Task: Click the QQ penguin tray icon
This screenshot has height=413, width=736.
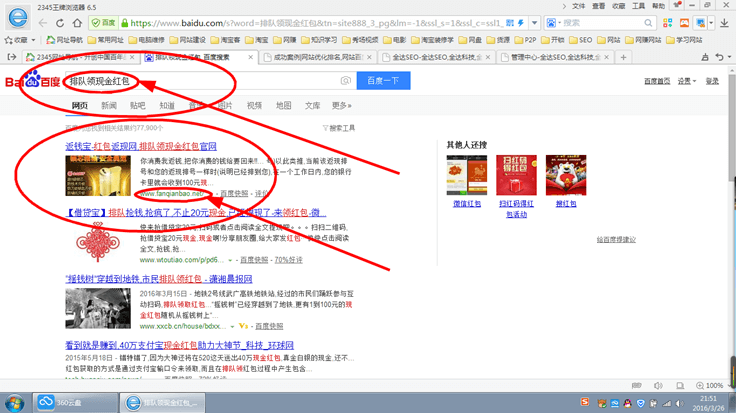Action: (x=628, y=403)
